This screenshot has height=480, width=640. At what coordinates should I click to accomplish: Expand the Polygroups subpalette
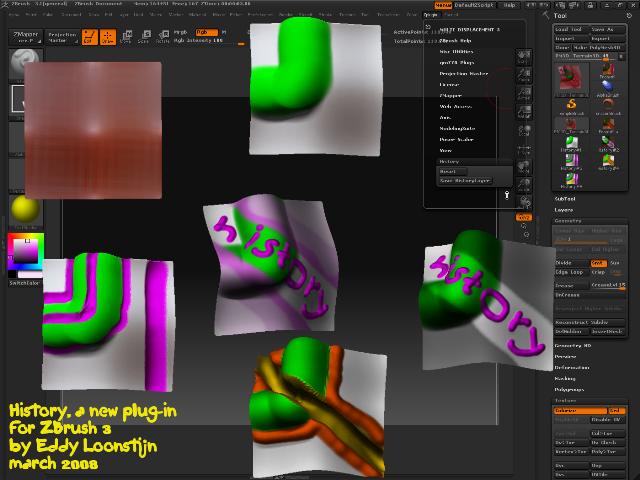(x=569, y=390)
